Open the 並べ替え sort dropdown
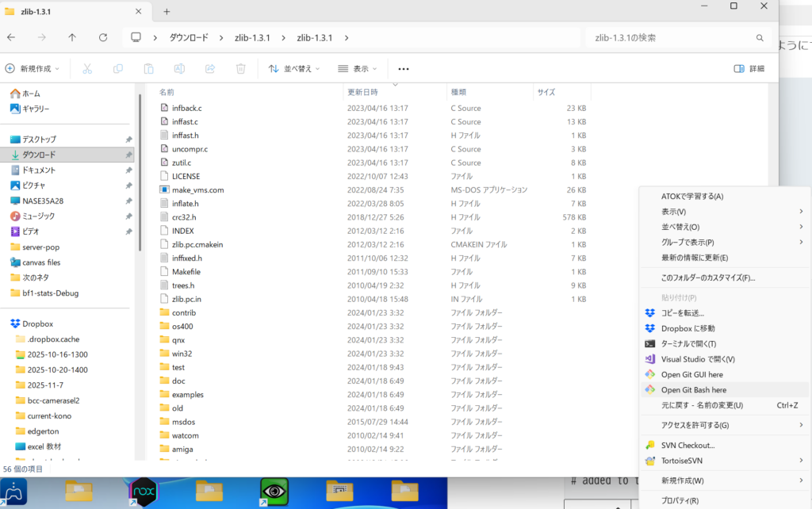The height and width of the screenshot is (509, 812). [x=294, y=69]
